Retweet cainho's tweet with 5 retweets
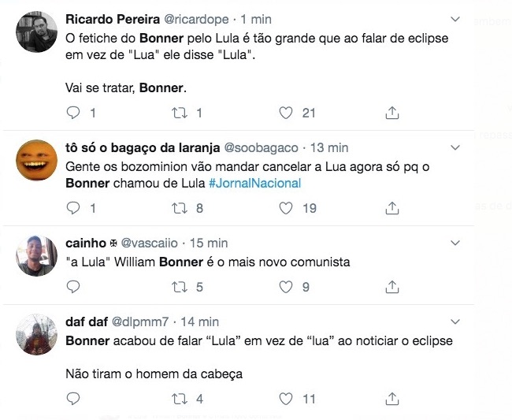Image resolution: width=512 pixels, height=420 pixels. (179, 288)
